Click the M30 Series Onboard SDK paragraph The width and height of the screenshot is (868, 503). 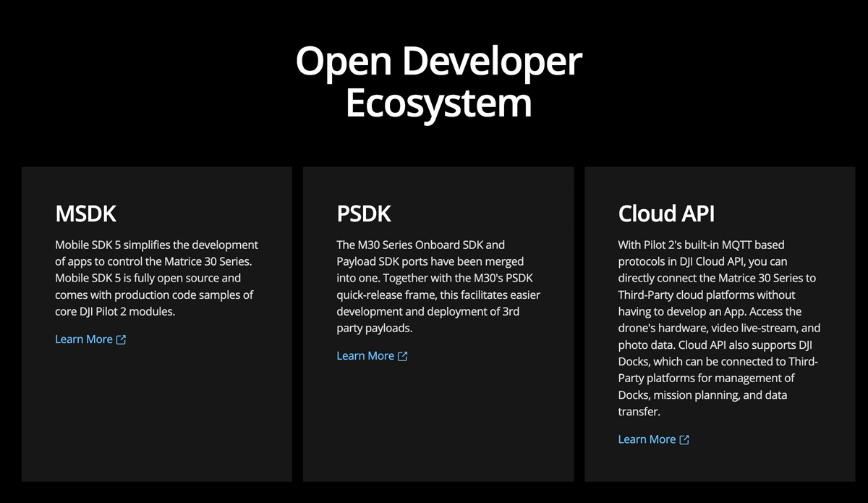(x=438, y=287)
